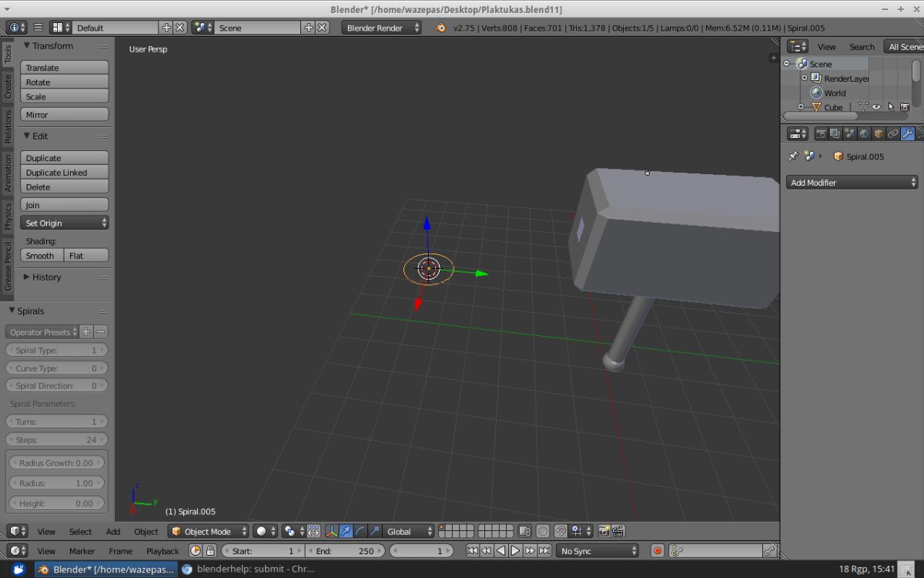This screenshot has width=924, height=578.
Task: Open the Add menu in 3D view header
Action: [113, 531]
